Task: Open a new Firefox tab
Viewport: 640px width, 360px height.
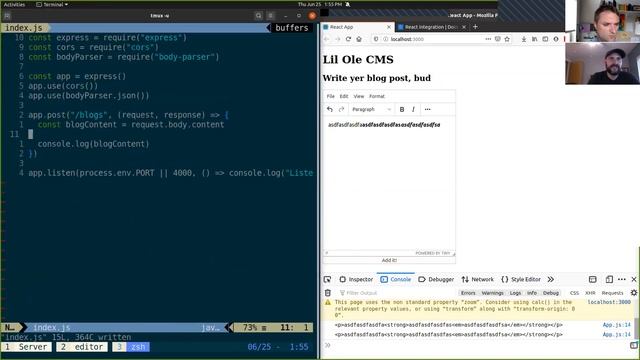Action: [x=475, y=27]
